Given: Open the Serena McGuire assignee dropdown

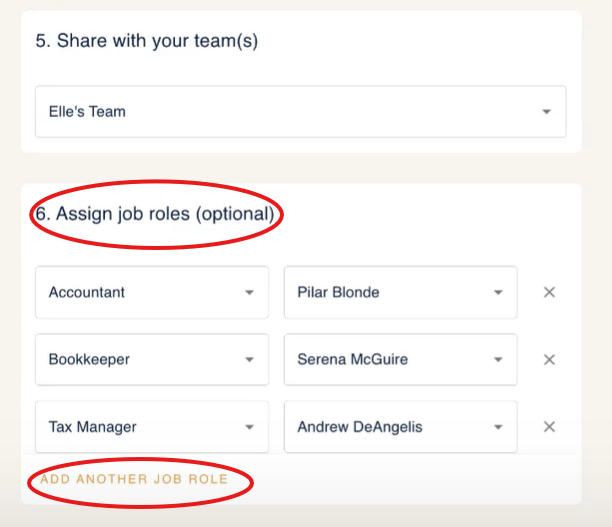Looking at the screenshot, I should coord(401,360).
